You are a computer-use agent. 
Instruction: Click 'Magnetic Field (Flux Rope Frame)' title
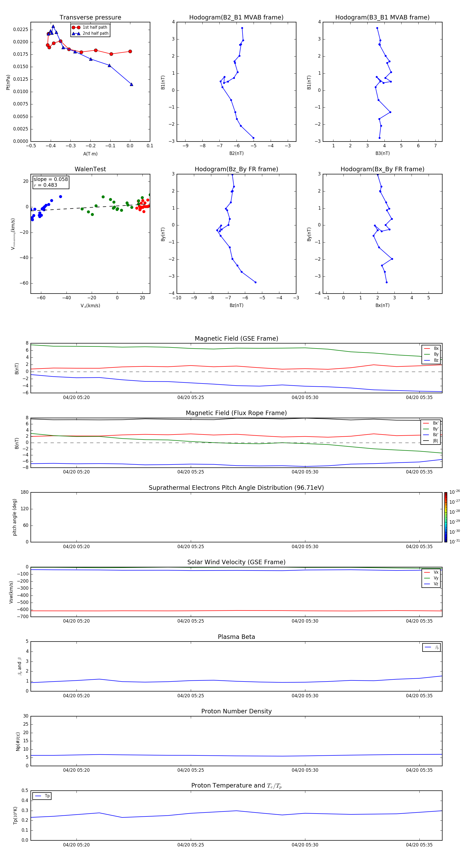tap(236, 413)
